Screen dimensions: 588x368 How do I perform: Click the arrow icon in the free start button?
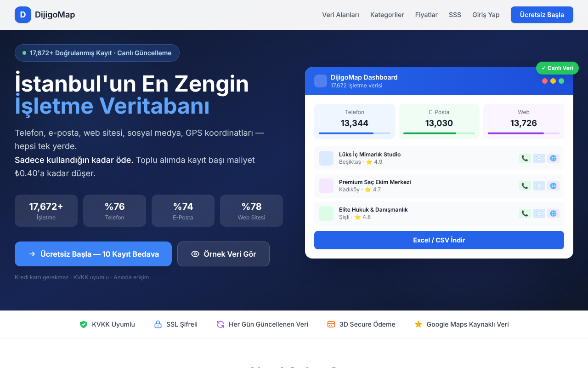(x=32, y=254)
